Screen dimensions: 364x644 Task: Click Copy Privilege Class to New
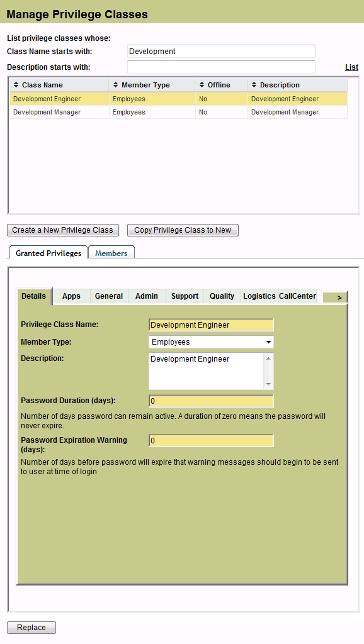[183, 230]
